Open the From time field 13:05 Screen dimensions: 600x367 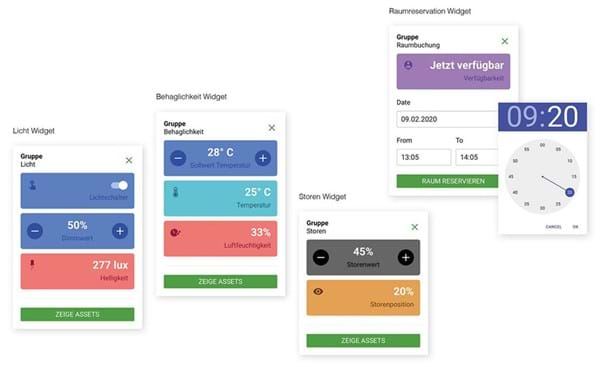tap(424, 157)
